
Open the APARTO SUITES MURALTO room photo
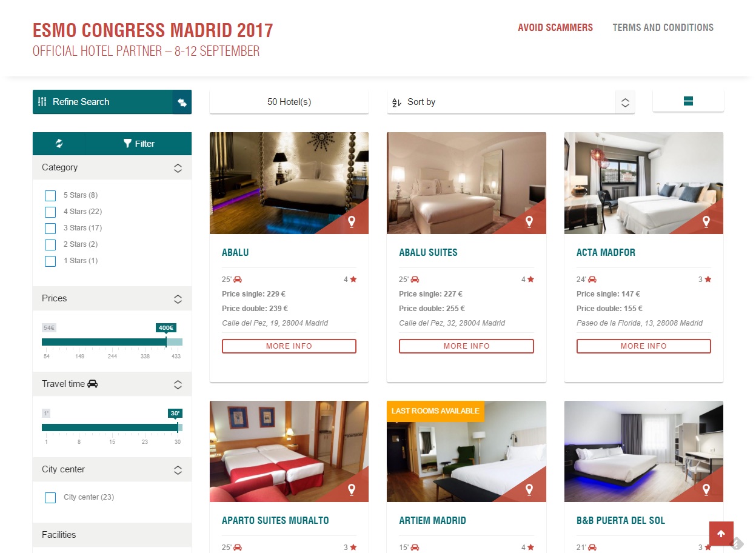pyautogui.click(x=289, y=451)
